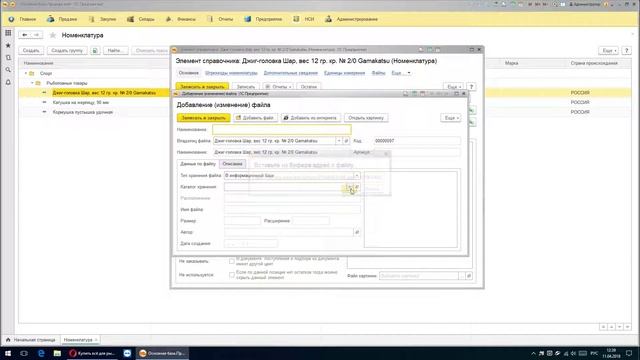Open Дополнительные сведения link
Image resolution: width=640 pixels, height=360 pixels.
coord(291,73)
